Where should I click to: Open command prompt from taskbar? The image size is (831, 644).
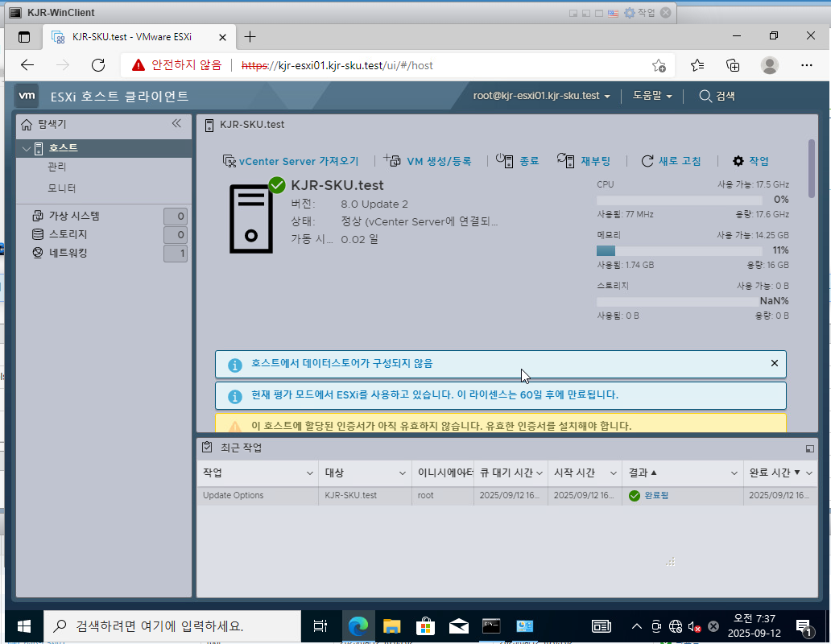point(491,626)
